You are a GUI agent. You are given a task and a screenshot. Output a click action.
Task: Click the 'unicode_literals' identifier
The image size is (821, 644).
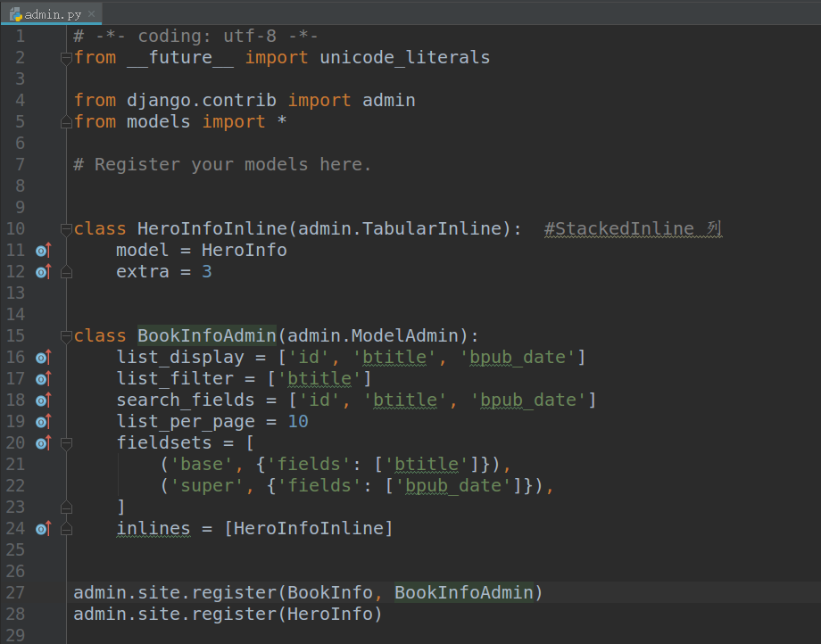[x=405, y=58]
